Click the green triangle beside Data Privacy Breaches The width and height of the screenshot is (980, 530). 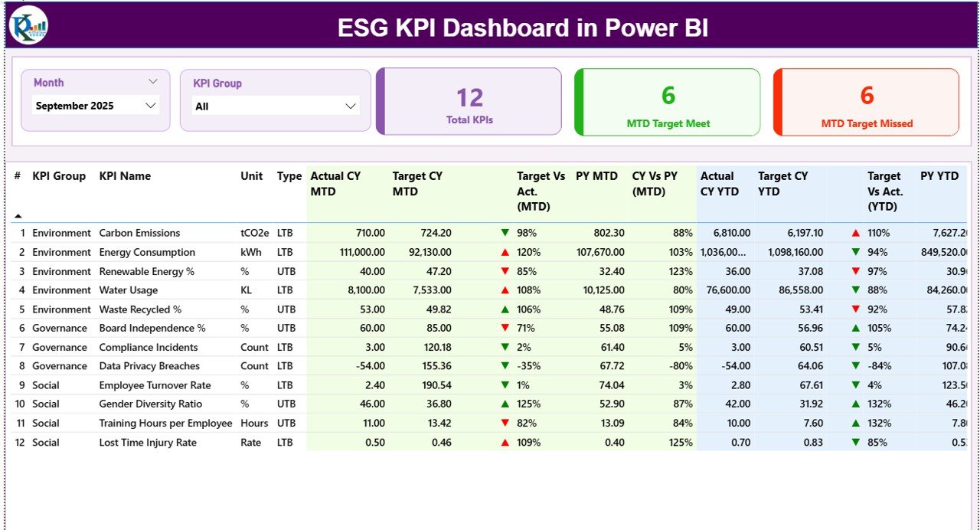click(x=503, y=366)
